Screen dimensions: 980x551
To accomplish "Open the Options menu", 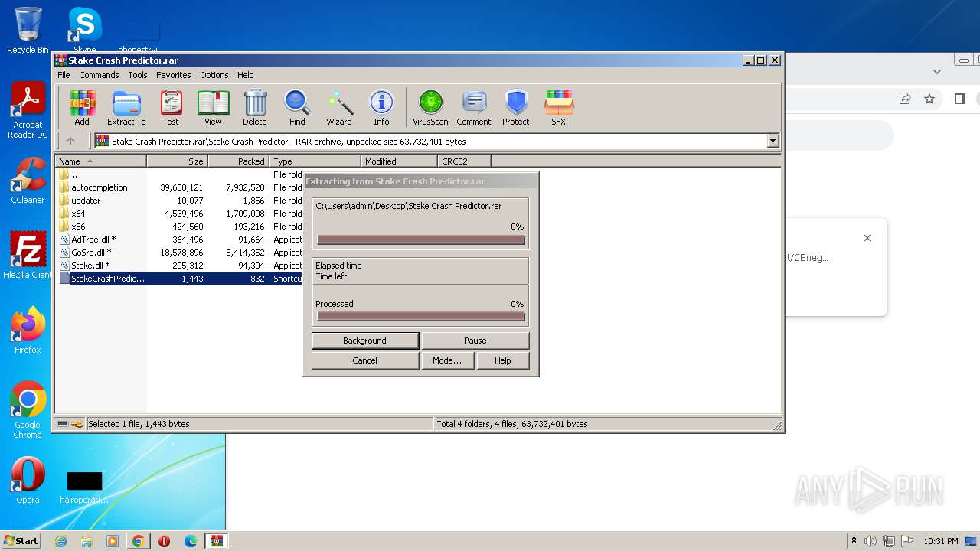I will (214, 75).
